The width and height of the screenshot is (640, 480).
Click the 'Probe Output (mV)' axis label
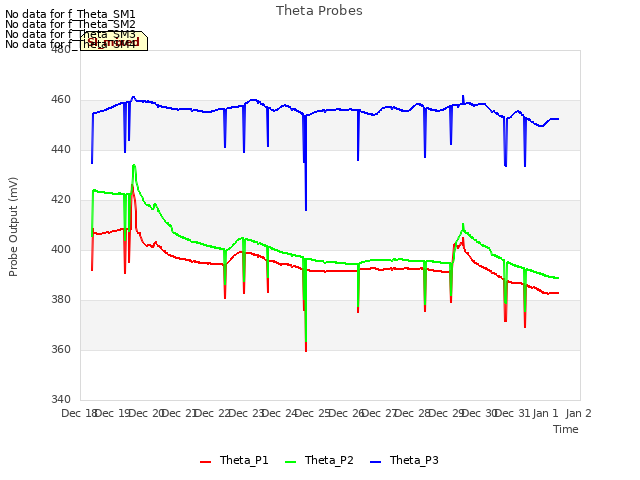tap(13, 227)
